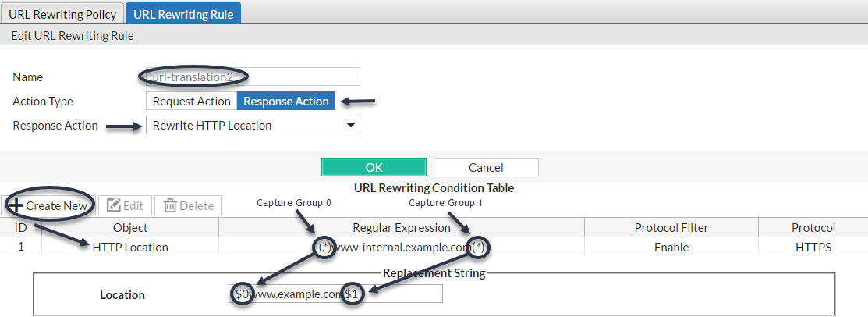Click the ID column header
Screen dimensions: 868x317
coord(21,228)
